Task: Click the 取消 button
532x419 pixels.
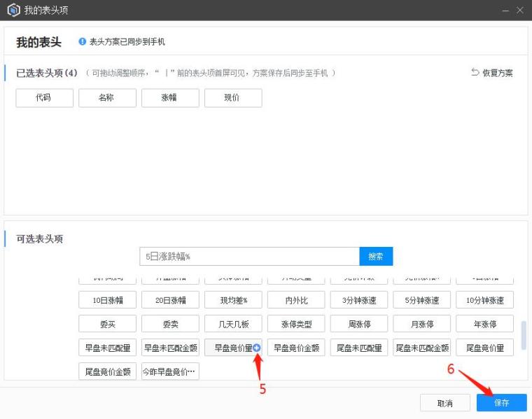Action: coord(444,403)
